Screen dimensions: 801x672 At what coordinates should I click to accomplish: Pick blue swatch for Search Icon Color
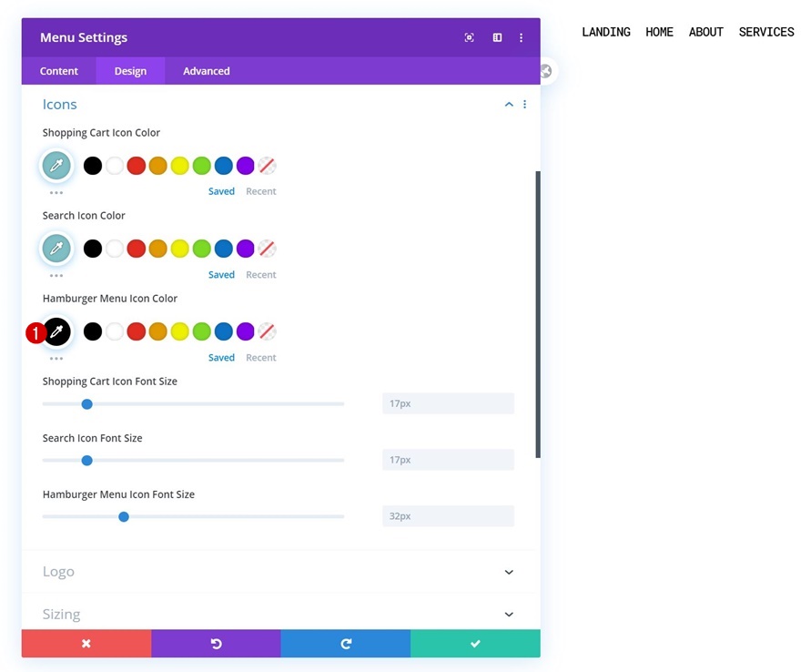(224, 249)
